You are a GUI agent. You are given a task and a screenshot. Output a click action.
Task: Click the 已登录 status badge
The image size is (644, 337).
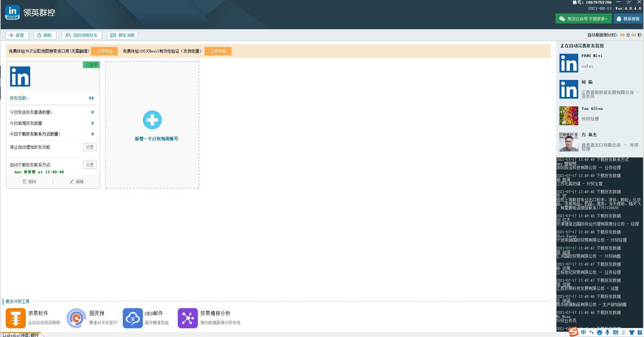tap(91, 65)
